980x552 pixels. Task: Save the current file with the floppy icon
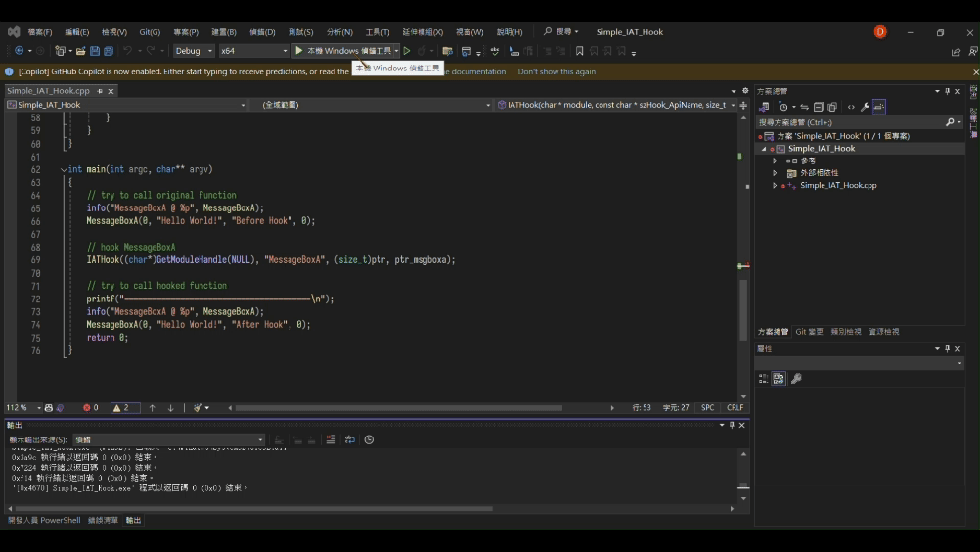(x=94, y=51)
